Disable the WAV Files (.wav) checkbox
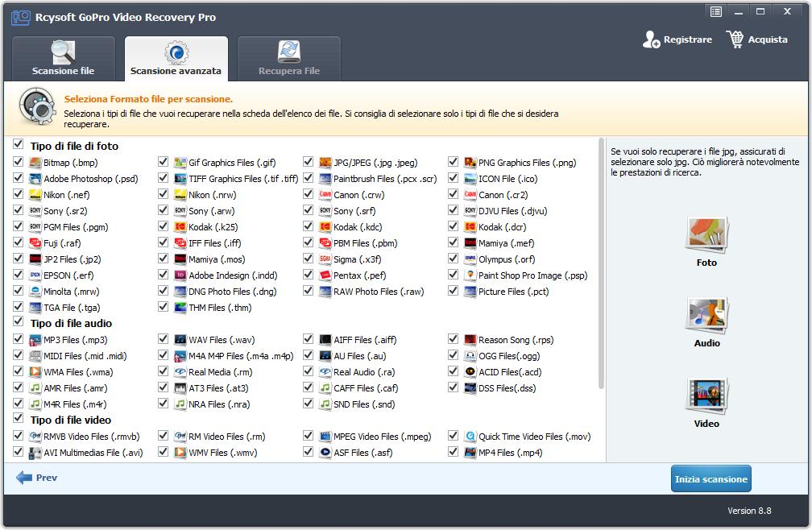 (164, 339)
